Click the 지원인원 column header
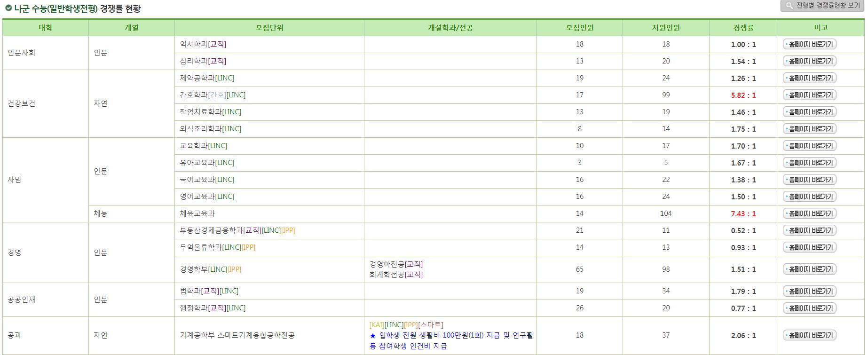 pos(666,28)
